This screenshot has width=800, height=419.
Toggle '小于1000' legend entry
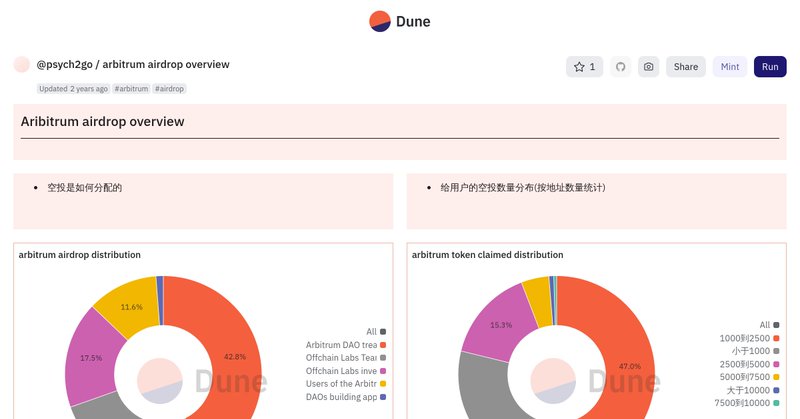click(x=756, y=351)
